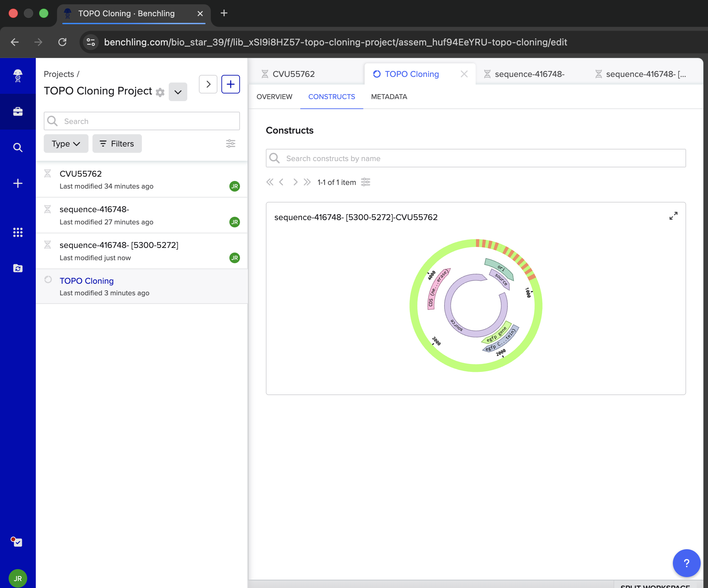This screenshot has height=588, width=708.
Task: Open the JR user avatar menu
Action: [x=18, y=578]
